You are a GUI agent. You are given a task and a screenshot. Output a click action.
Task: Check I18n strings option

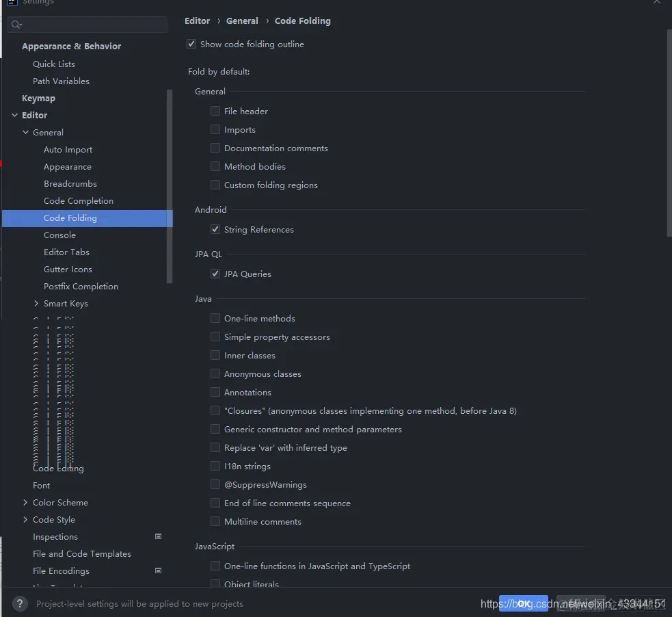click(x=215, y=466)
